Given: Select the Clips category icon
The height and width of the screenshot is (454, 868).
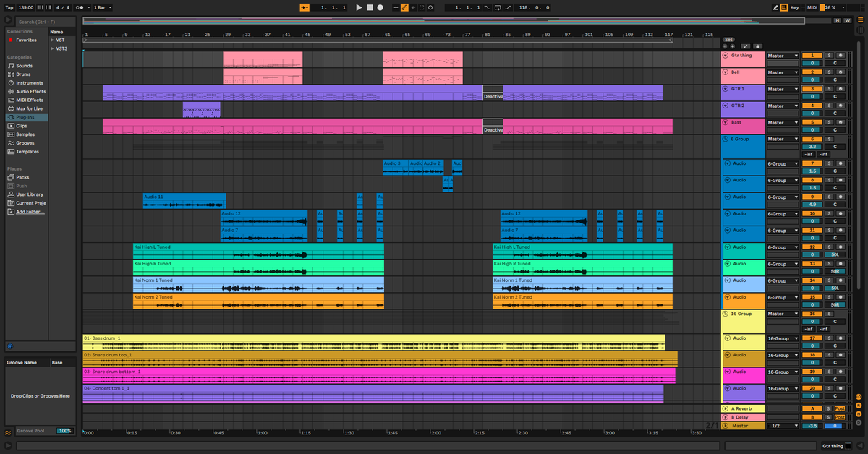Looking at the screenshot, I should [11, 126].
